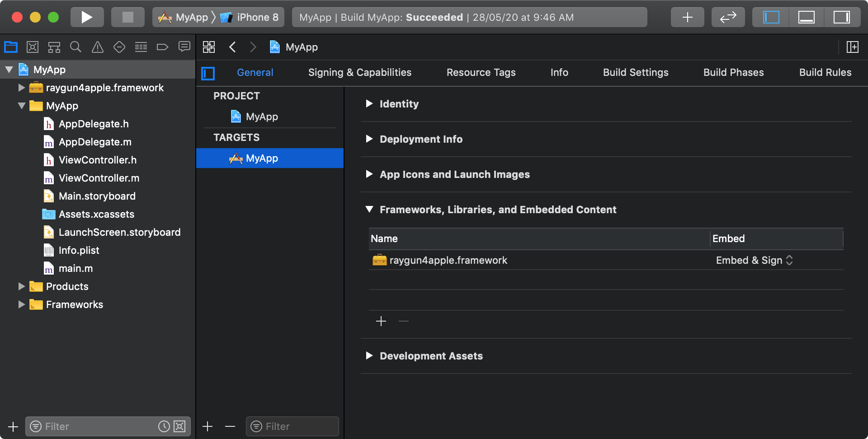Switch to the General tab
The image size is (868, 439).
[255, 72]
